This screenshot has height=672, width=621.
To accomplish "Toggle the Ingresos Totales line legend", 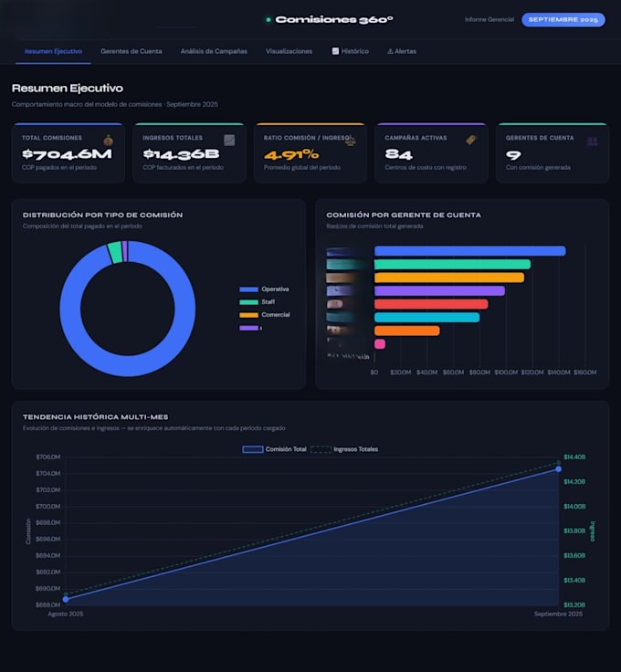I will coord(344,449).
